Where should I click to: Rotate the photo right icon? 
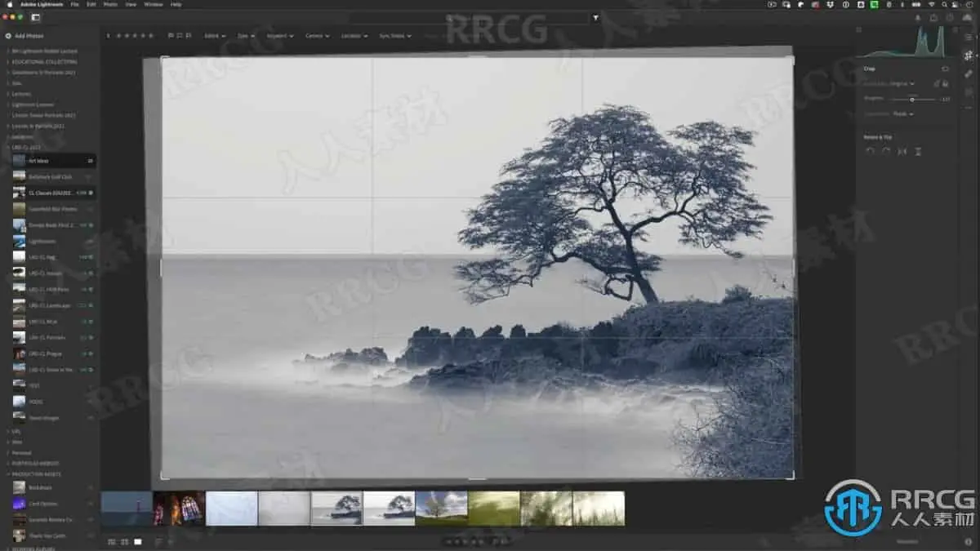[x=886, y=151]
